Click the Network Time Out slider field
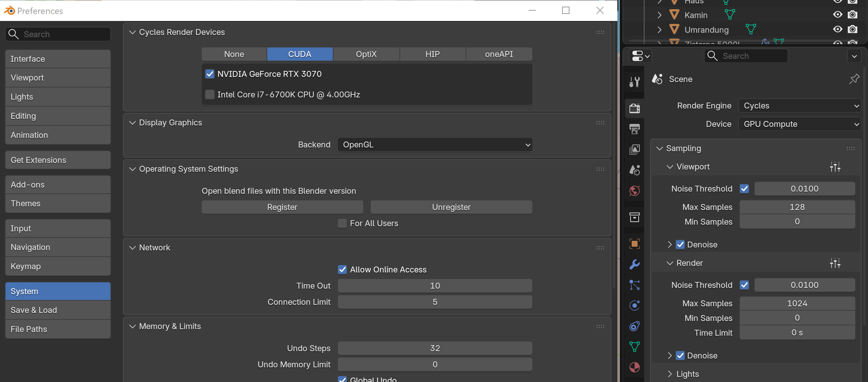The height and width of the screenshot is (382, 868). pos(435,286)
